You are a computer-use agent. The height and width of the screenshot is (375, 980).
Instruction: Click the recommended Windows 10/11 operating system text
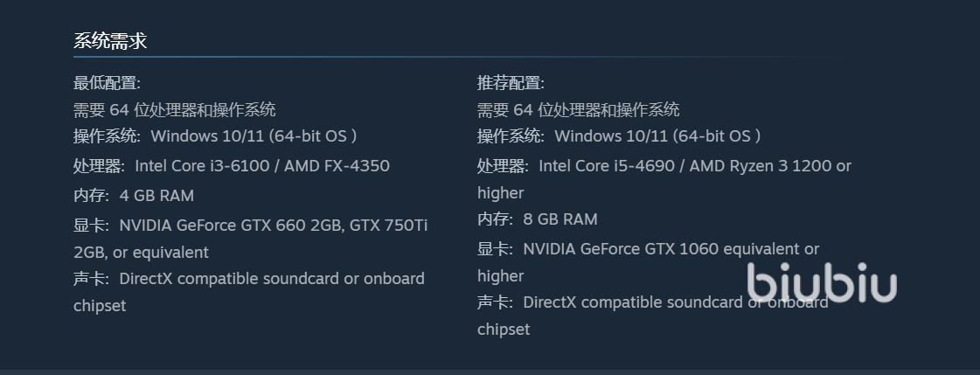click(x=657, y=136)
